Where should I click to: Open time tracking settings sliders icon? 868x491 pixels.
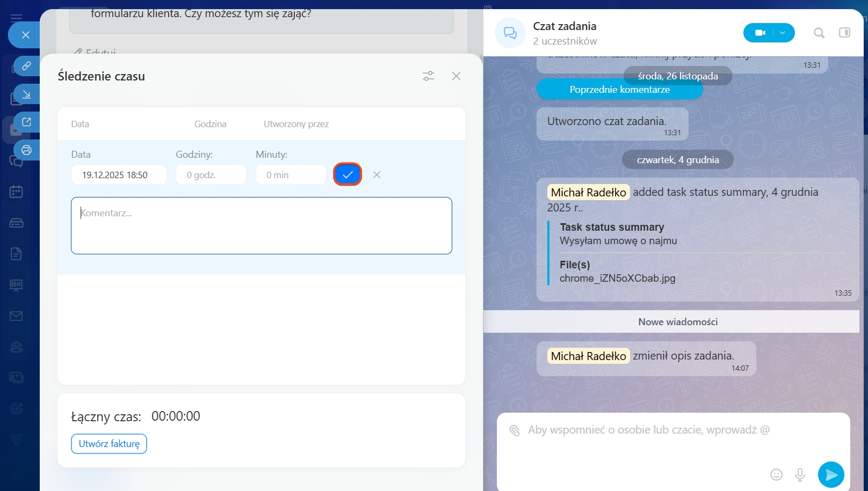click(428, 76)
